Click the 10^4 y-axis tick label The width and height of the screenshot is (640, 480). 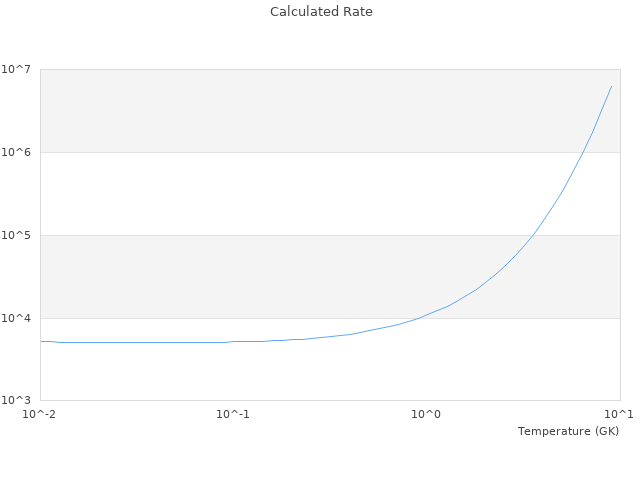(x=15, y=318)
